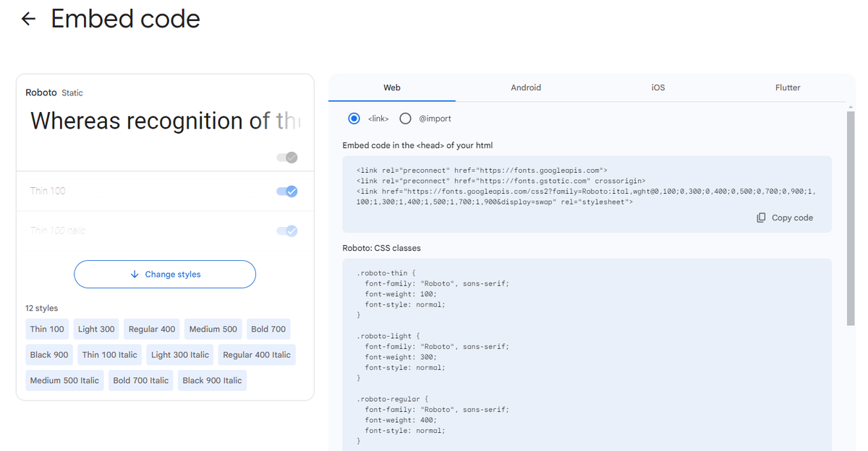Toggle the Thin 100 style switch

point(287,192)
